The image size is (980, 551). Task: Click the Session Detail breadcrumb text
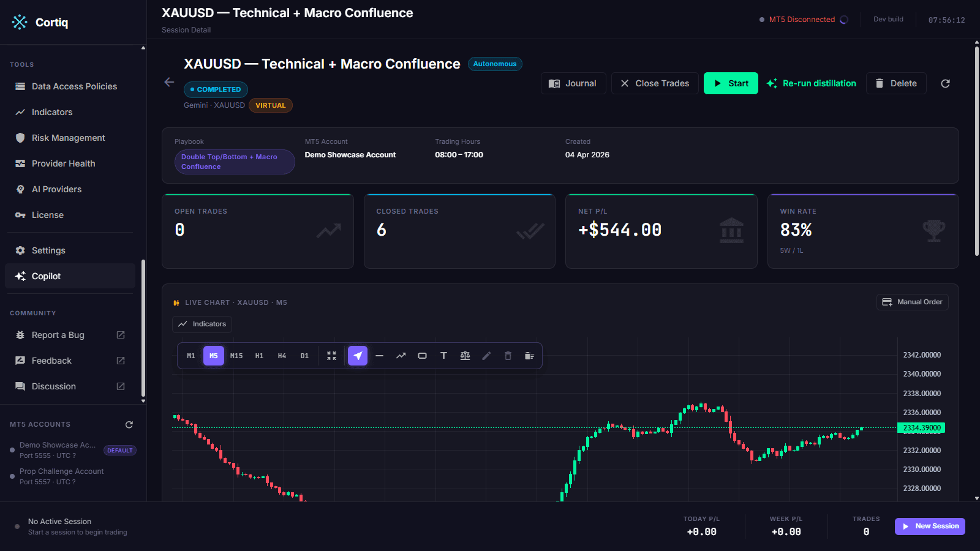(x=186, y=30)
